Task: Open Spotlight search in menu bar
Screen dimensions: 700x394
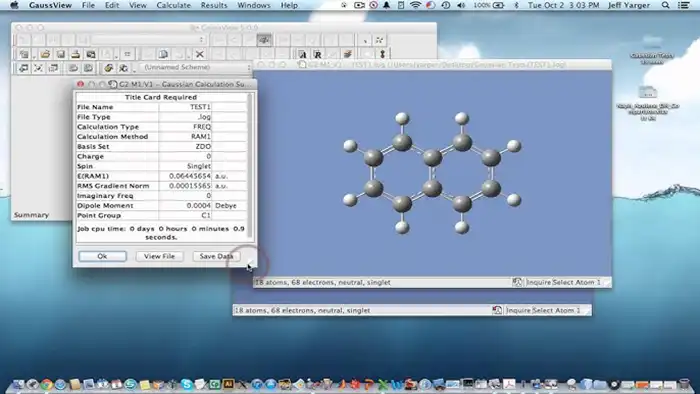Action: click(665, 5)
